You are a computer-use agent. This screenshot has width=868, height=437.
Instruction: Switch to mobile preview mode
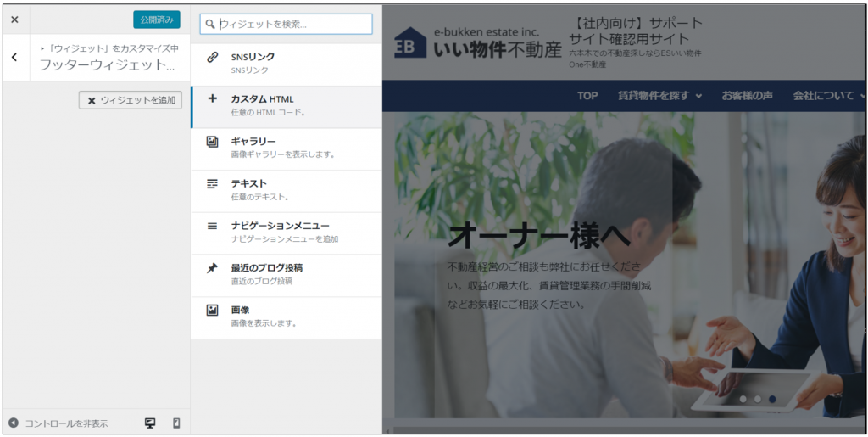click(x=176, y=423)
